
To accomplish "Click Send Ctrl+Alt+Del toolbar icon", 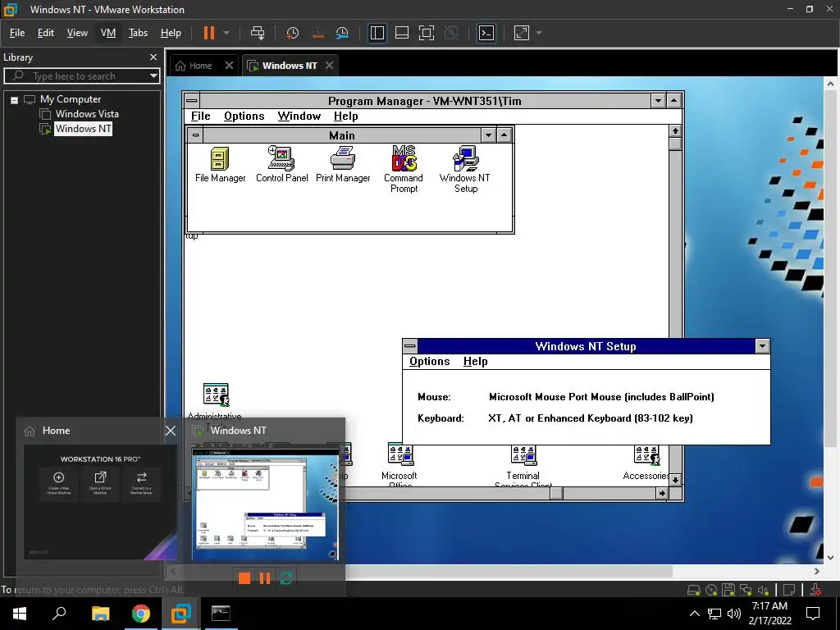I will click(258, 33).
